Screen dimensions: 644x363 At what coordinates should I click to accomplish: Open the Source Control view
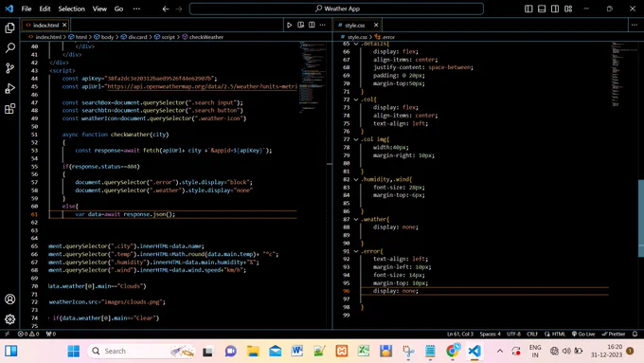point(9,68)
